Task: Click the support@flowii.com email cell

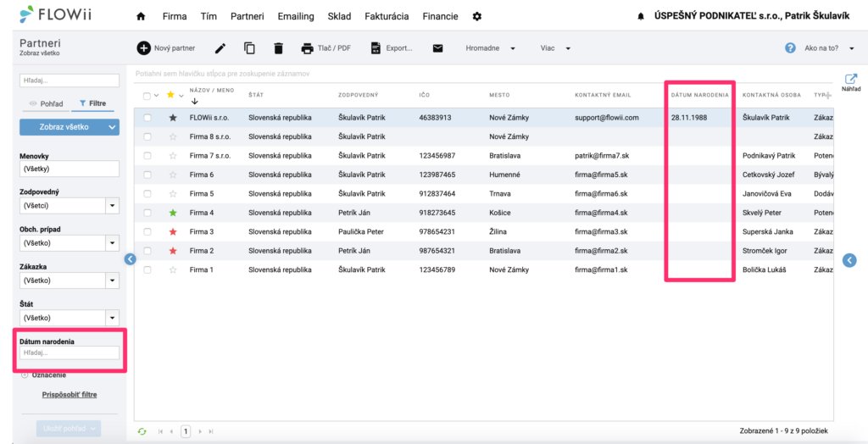Action: pos(607,118)
